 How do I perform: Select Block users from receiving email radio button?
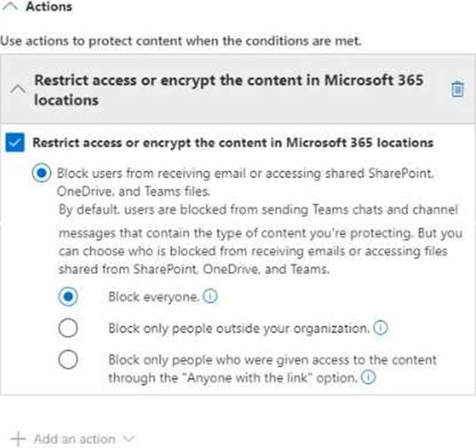[x=41, y=173]
